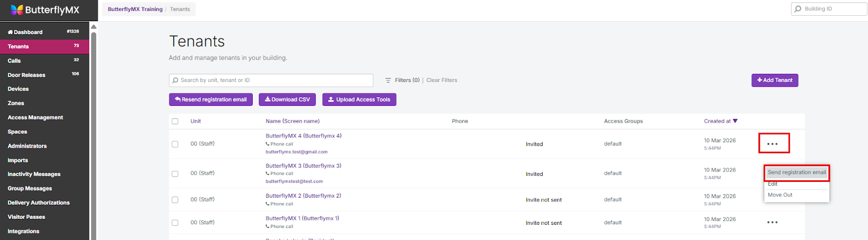Click the sidebar scrollbar up arrow

tap(93, 27)
